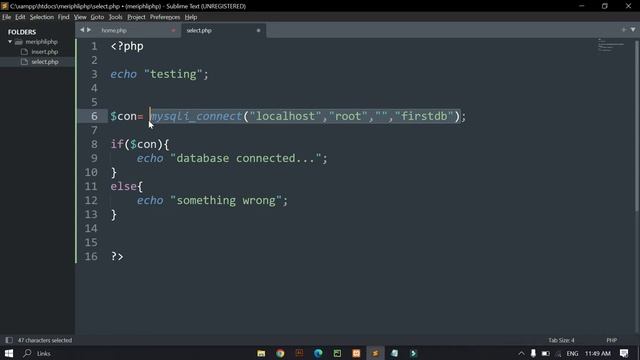Click '47 characters selected' status text
640x360 pixels.
coord(45,340)
